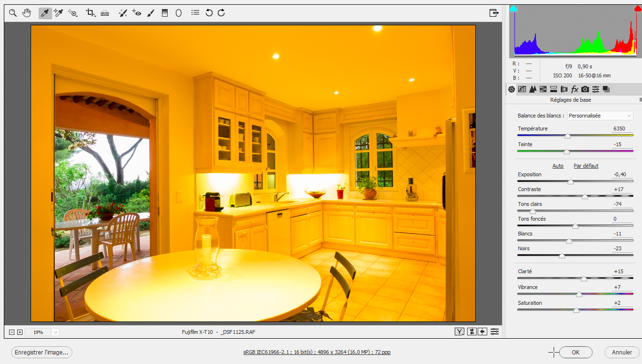This screenshot has width=642, height=364.
Task: Click Contraste slider handle
Action: pos(585,197)
